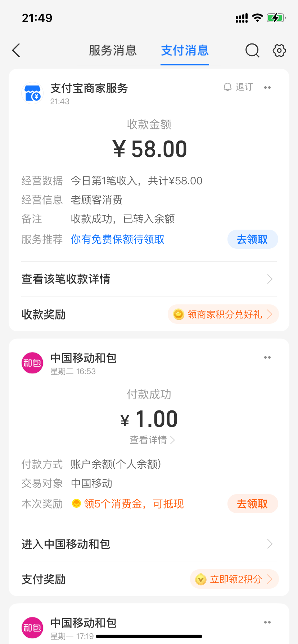Screen dimensions: 298x644
Task: Tap the back arrow icon
Action: point(17,51)
